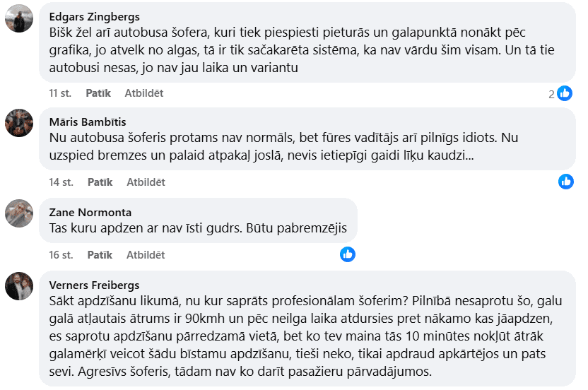Click Māris Bambītis profile avatar
The image size is (588, 390).
tap(19, 123)
